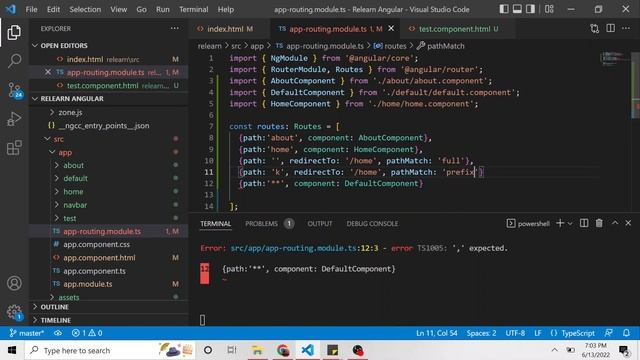The height and width of the screenshot is (360, 640).
Task: Open app.component.css in the file tree
Action: [96, 244]
